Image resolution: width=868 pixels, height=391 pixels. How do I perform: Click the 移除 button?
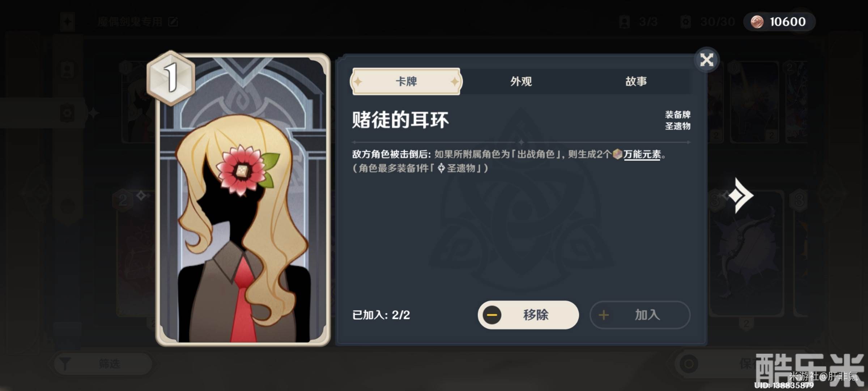click(528, 315)
